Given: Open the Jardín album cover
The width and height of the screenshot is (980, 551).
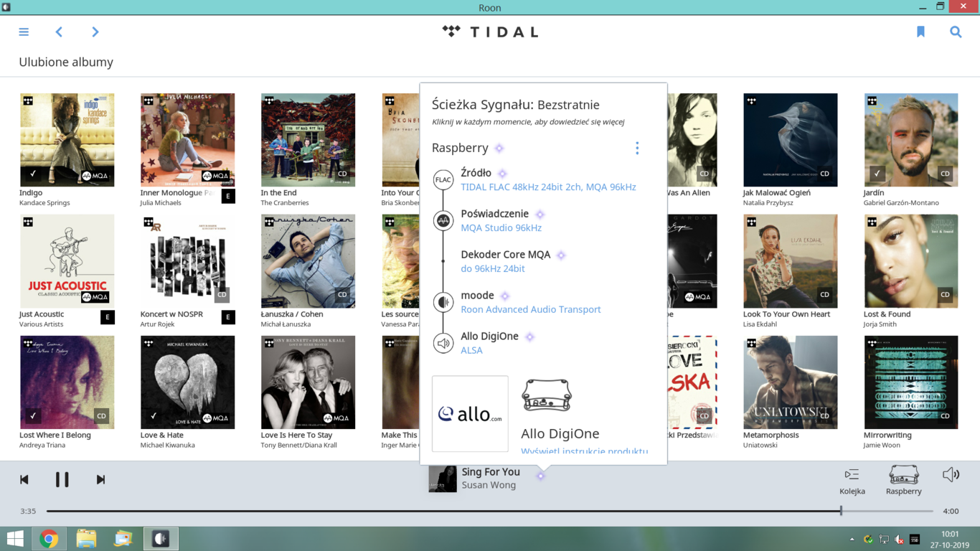Looking at the screenshot, I should click(x=910, y=140).
